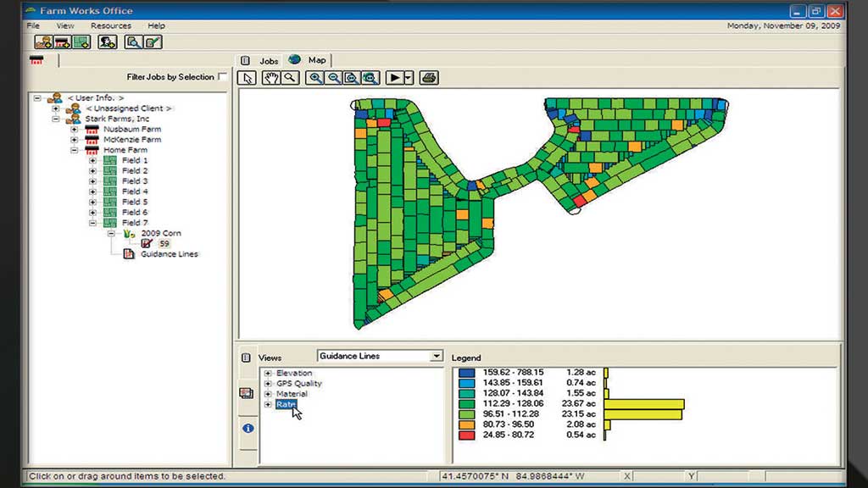Click the list icon beside the Views label
The image size is (868, 488).
point(246,358)
